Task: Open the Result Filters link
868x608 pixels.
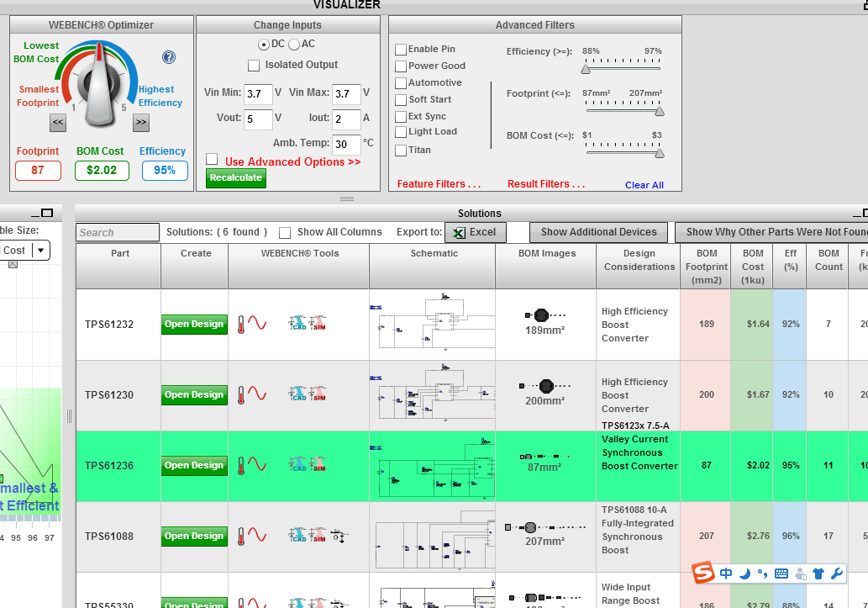Action: pyautogui.click(x=546, y=184)
